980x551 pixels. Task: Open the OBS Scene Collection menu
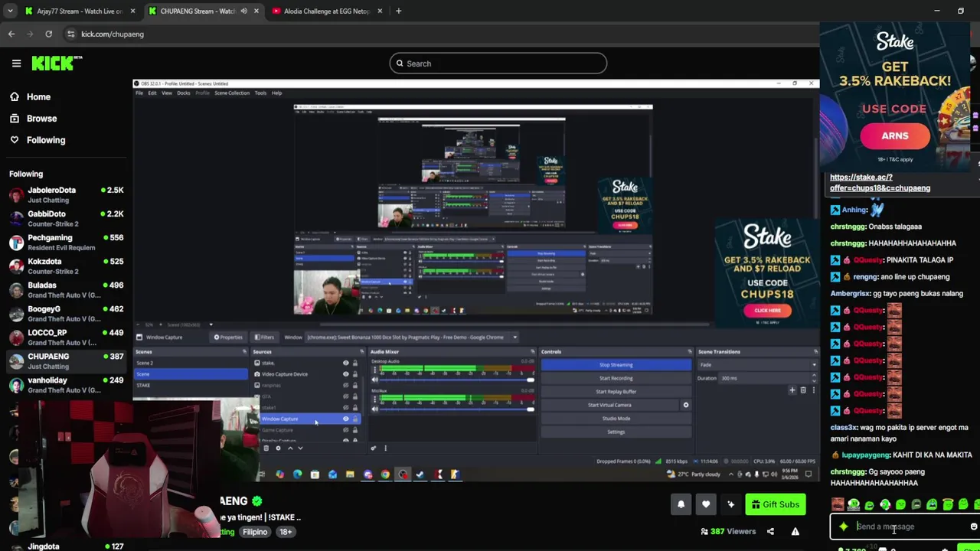pos(232,93)
